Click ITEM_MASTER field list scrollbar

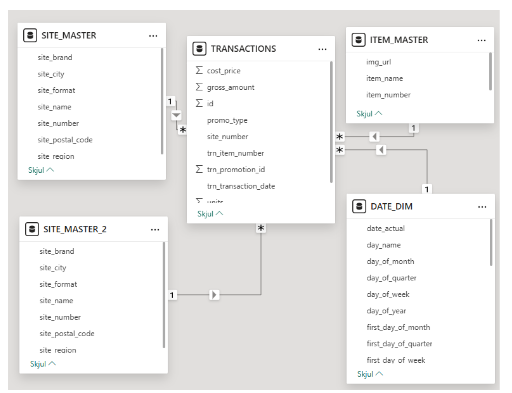pos(490,71)
